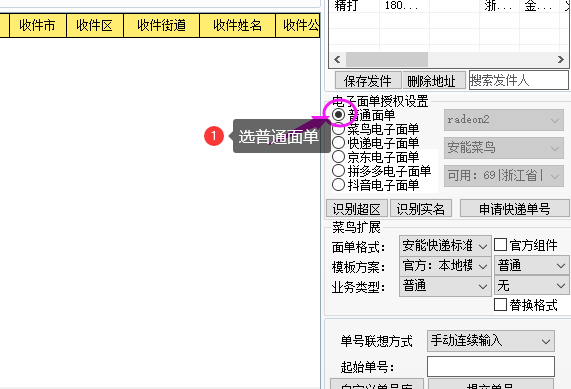
Task: Click the sender list horizontal scrollbar thumb
Action: (x=387, y=59)
